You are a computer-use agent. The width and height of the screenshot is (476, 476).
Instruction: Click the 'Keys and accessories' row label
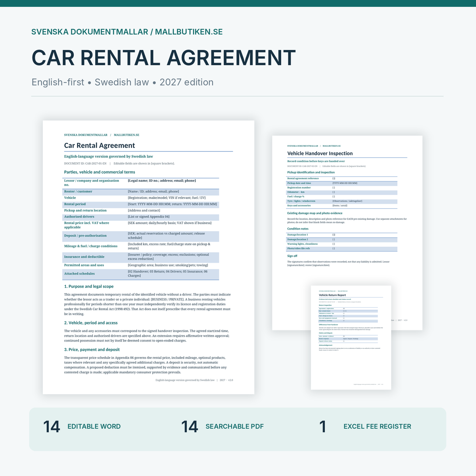[x=299, y=205]
